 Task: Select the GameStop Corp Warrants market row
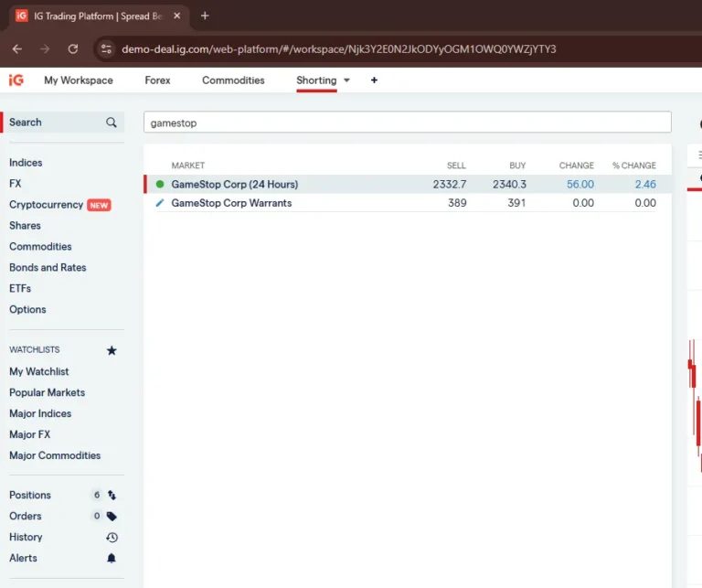pyautogui.click(x=408, y=203)
